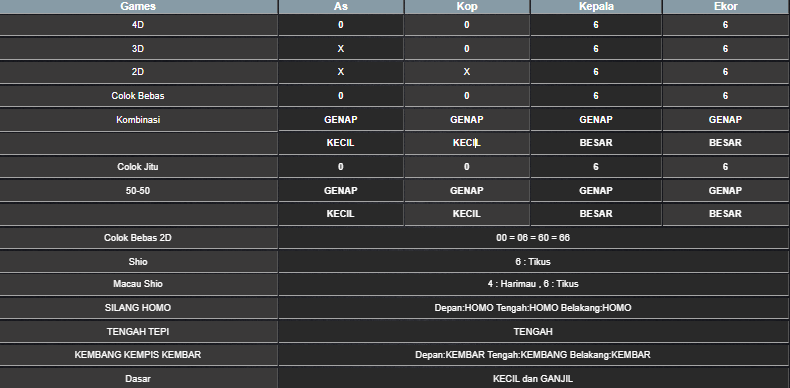Select the Macau Shio row label
The height and width of the screenshot is (388, 790).
pos(138,284)
